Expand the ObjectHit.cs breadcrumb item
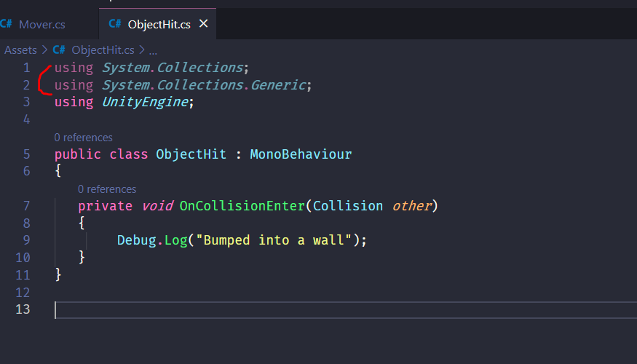This screenshot has width=637, height=364. pyautogui.click(x=103, y=50)
